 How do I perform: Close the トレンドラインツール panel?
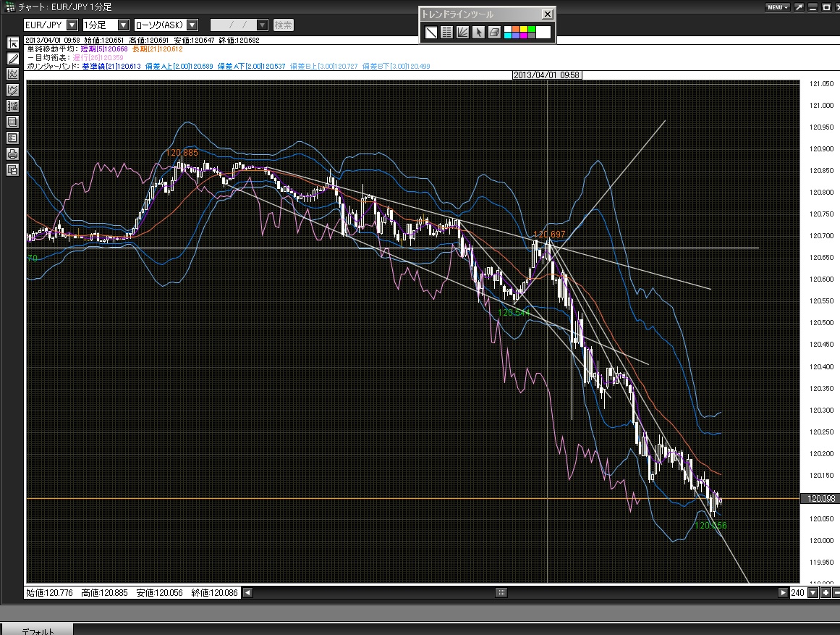(x=547, y=14)
